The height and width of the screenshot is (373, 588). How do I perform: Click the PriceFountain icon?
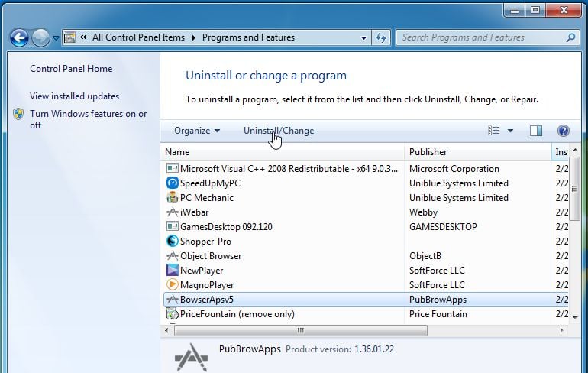(172, 313)
